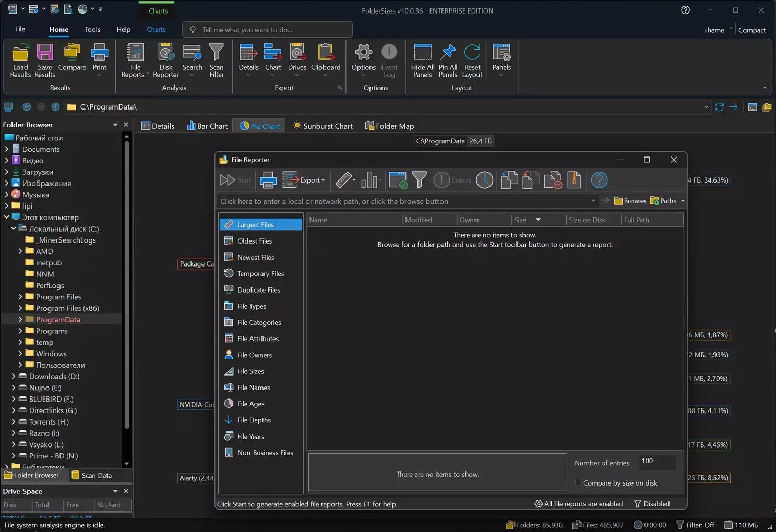Expand the Downloads (D:) drive node

[x=14, y=377]
